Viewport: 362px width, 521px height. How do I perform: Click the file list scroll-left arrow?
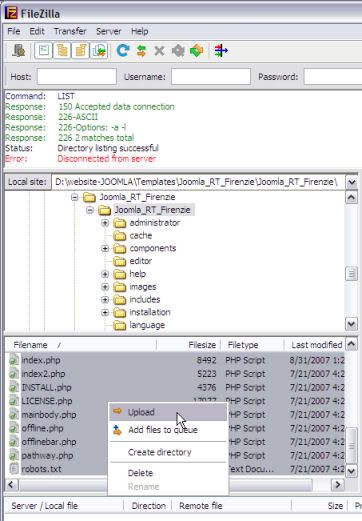pos(11,484)
